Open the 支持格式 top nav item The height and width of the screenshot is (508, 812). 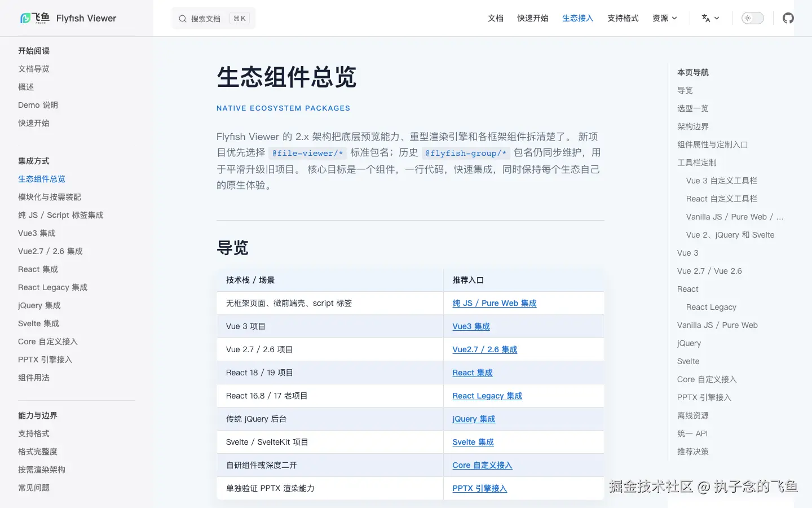click(x=623, y=18)
